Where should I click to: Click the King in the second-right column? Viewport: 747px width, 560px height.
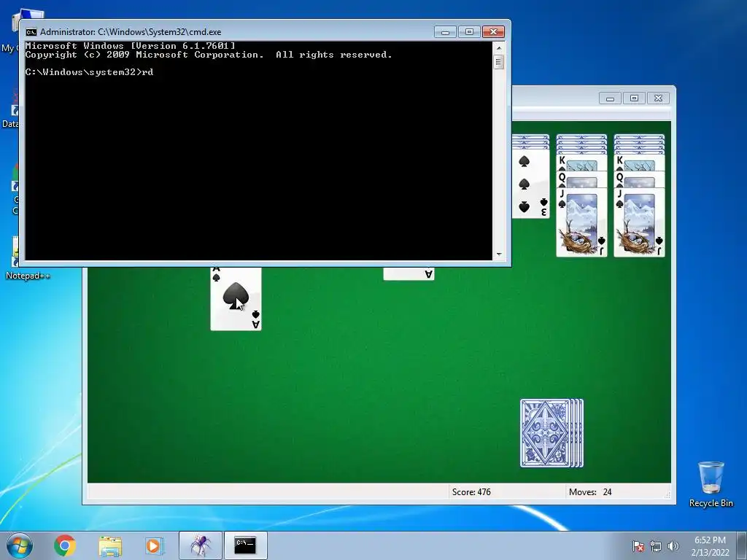click(581, 163)
